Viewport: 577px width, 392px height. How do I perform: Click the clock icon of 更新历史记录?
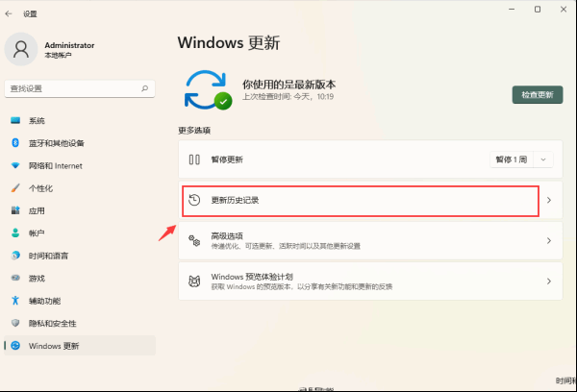(x=194, y=200)
